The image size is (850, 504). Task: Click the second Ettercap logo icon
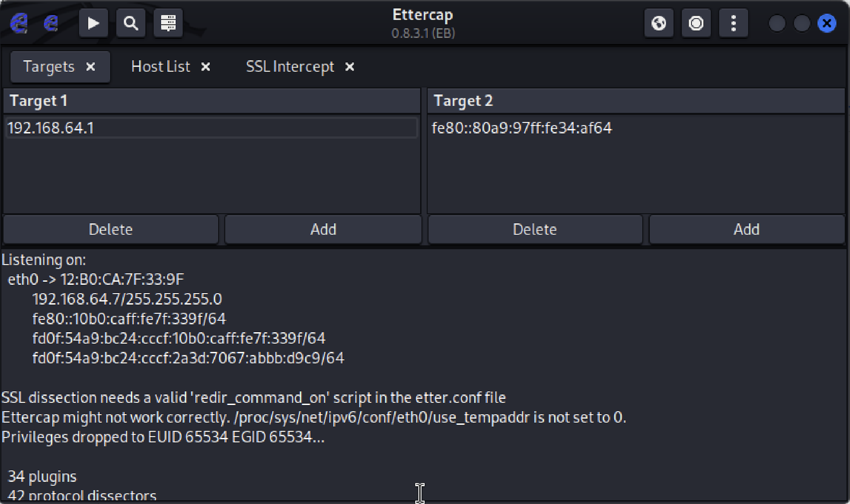[x=51, y=23]
